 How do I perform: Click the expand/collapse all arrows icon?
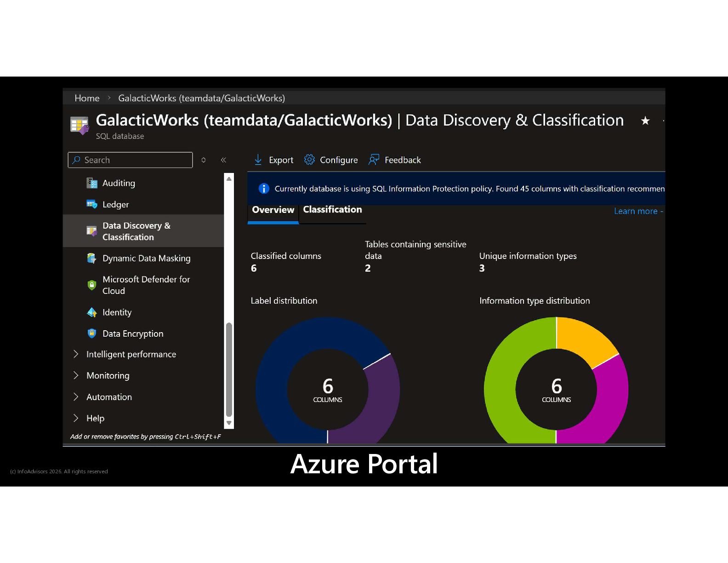coord(204,160)
